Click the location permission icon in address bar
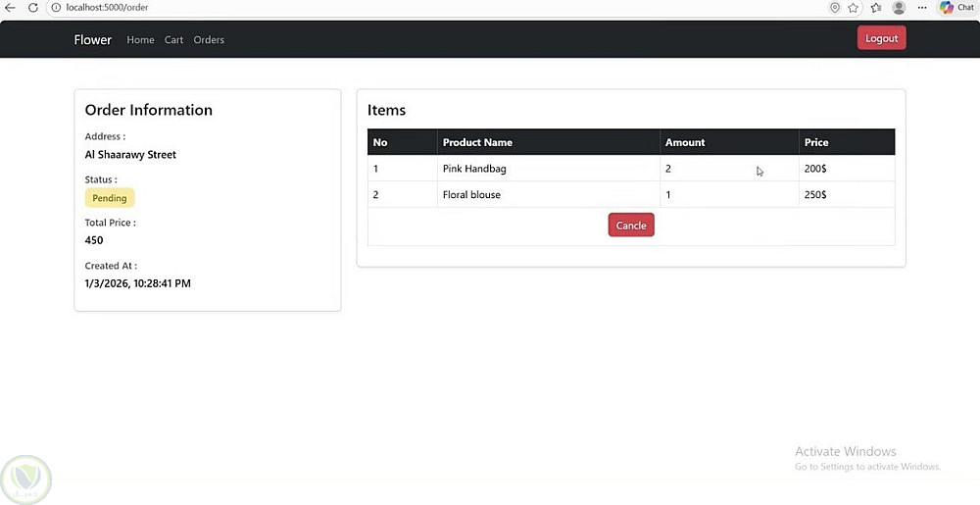Viewport: 980px width, 505px height. click(834, 8)
